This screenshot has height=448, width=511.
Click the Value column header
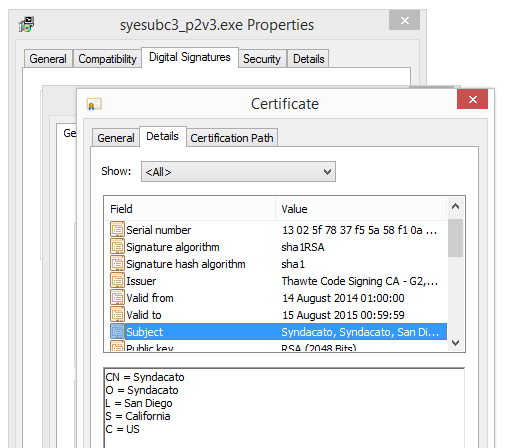[361, 209]
